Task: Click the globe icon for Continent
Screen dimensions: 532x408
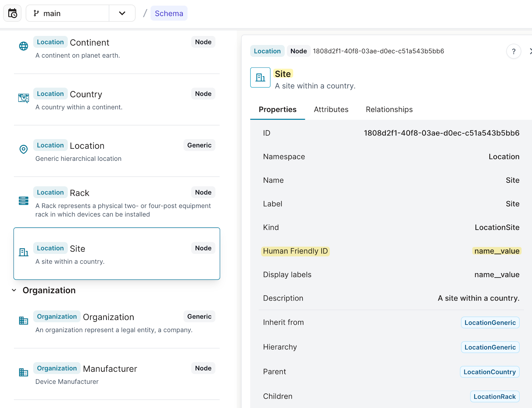Action: (24, 46)
